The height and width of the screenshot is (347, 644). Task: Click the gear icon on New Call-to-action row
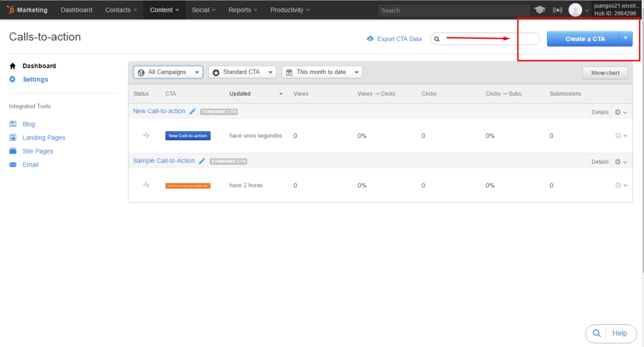pyautogui.click(x=618, y=111)
